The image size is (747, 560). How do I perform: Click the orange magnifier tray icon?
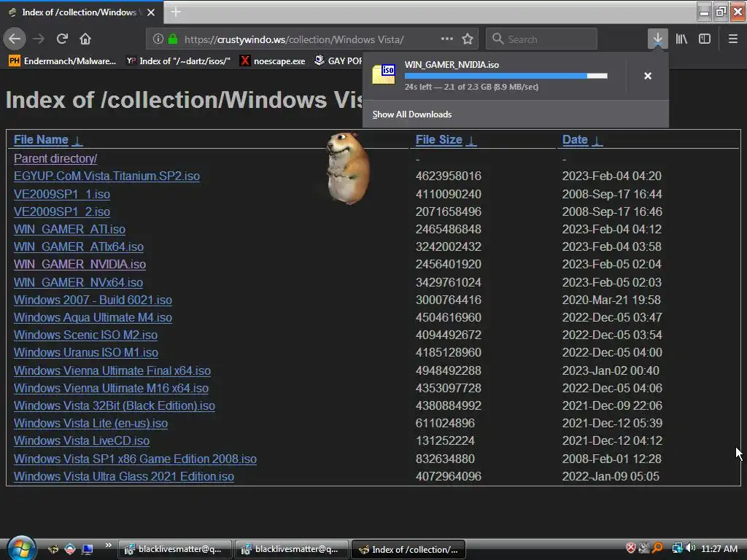coord(657,548)
